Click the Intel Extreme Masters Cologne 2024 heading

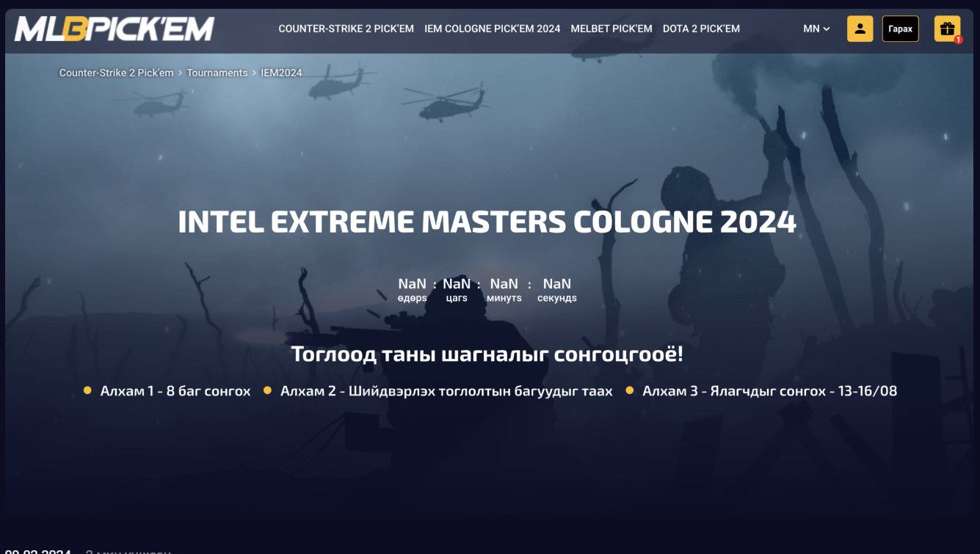(x=487, y=222)
